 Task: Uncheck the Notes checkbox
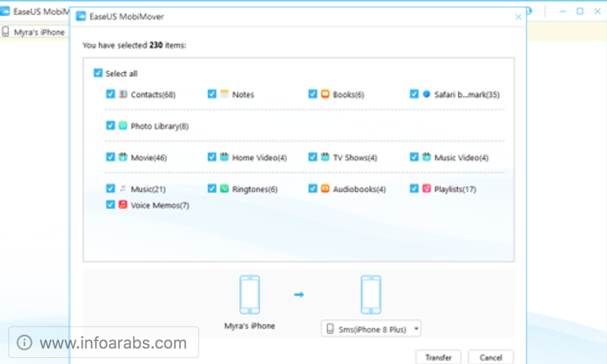click(212, 94)
